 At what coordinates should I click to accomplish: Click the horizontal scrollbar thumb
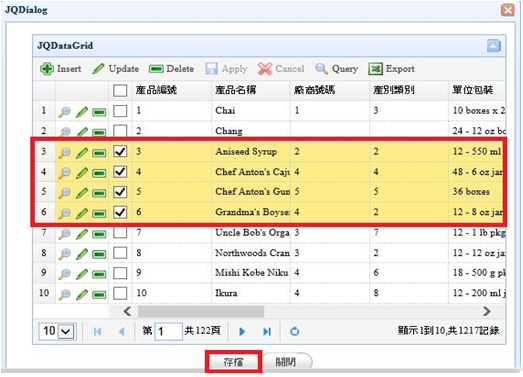pos(201,312)
